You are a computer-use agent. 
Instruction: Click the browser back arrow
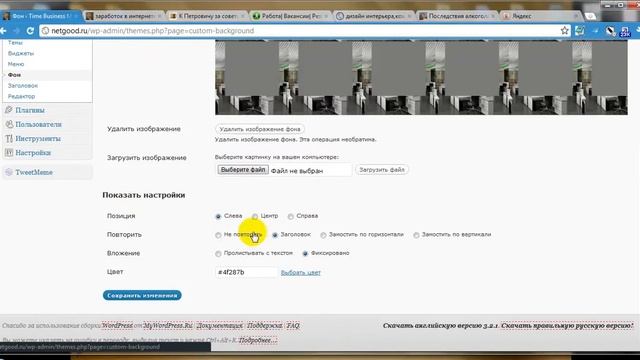(x=3, y=31)
